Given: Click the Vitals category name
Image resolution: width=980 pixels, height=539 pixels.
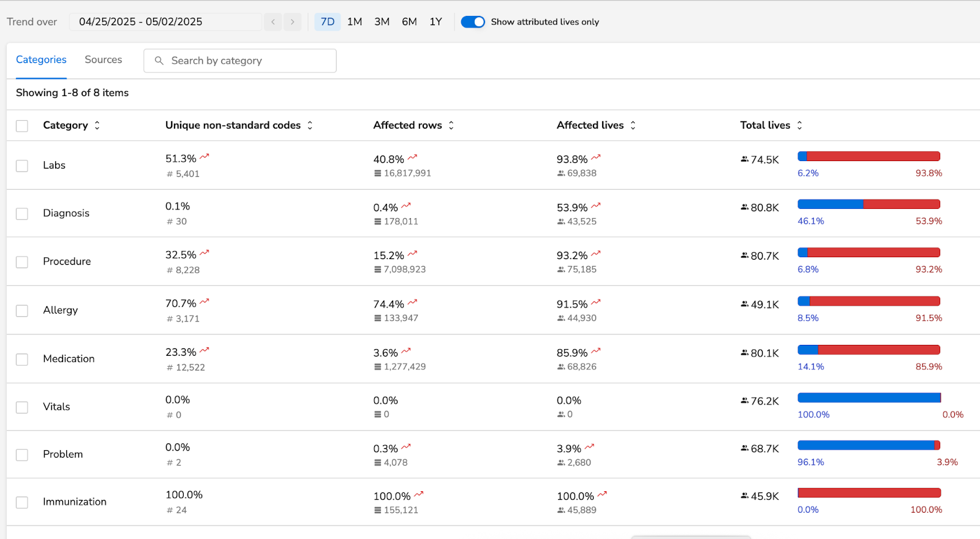Looking at the screenshot, I should click(56, 407).
